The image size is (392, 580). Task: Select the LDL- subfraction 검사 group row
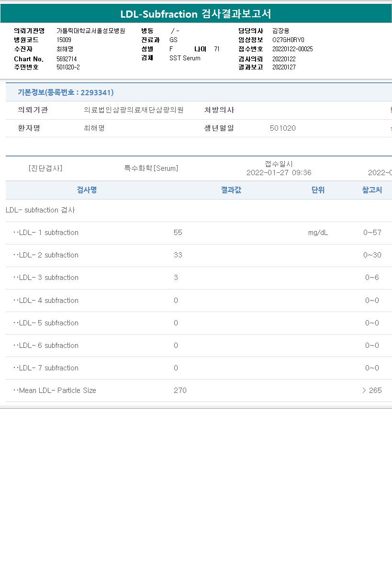199,210
